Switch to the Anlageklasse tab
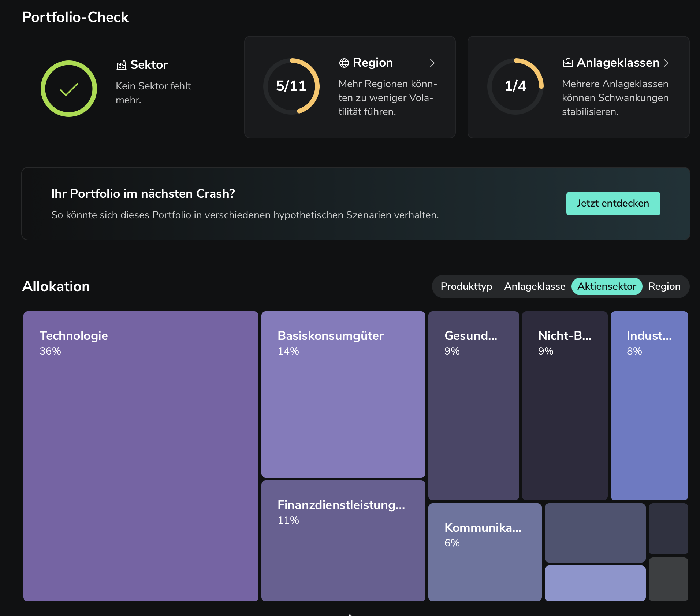Screen dimensions: 700x616 coord(535,286)
